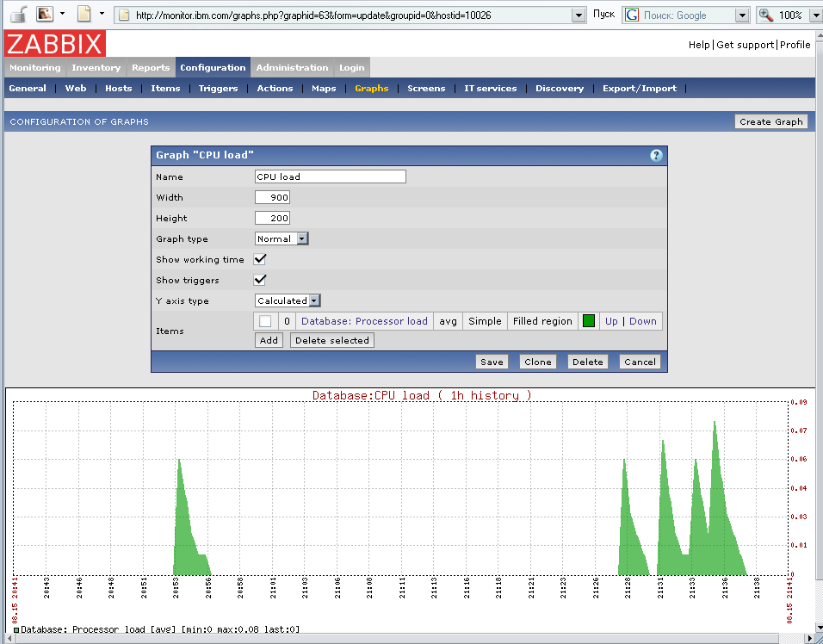Click the picture icon in browser toolbar

pyautogui.click(x=44, y=15)
